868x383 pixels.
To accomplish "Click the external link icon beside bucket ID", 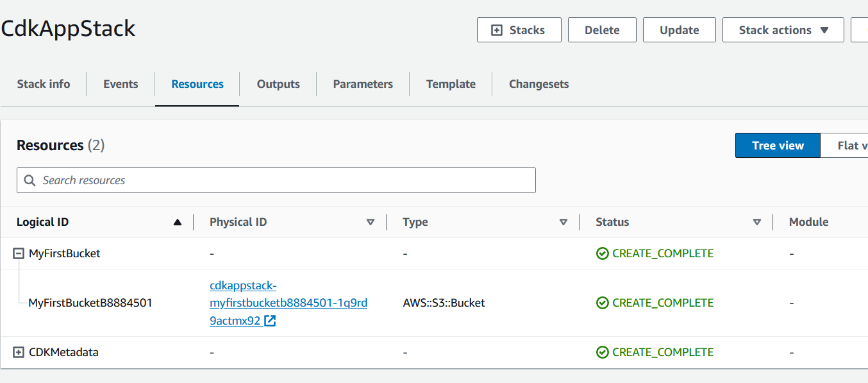I will (x=270, y=321).
